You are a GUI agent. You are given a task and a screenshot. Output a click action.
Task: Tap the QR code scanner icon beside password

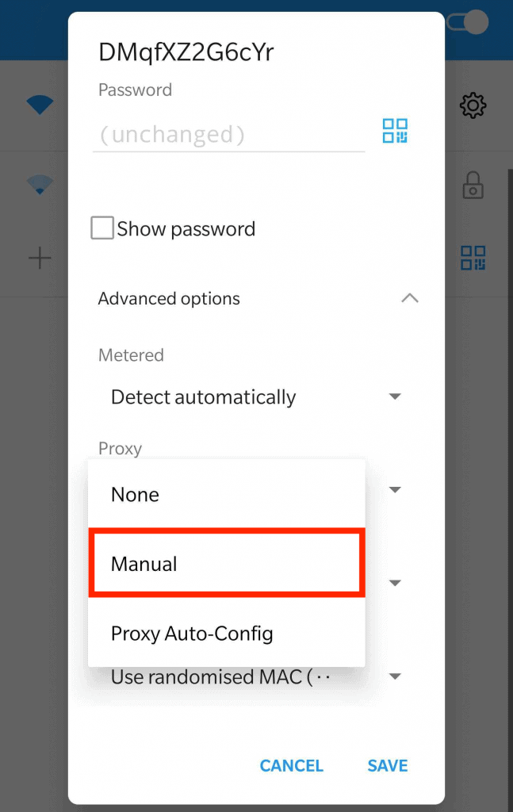pyautogui.click(x=395, y=131)
